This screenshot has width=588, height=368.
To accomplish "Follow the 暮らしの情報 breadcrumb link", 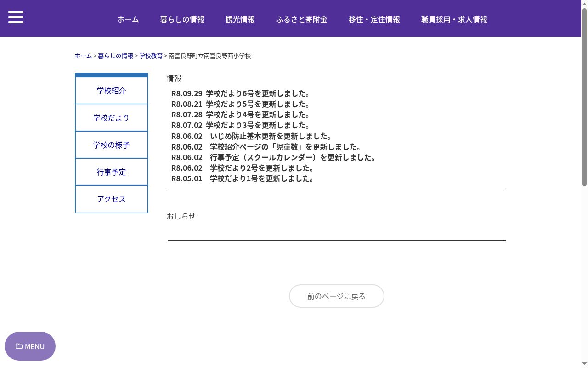I will click(x=115, y=56).
